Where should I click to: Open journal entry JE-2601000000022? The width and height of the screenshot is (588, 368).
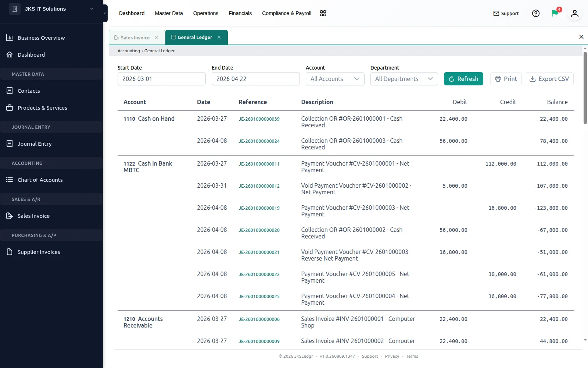click(259, 275)
